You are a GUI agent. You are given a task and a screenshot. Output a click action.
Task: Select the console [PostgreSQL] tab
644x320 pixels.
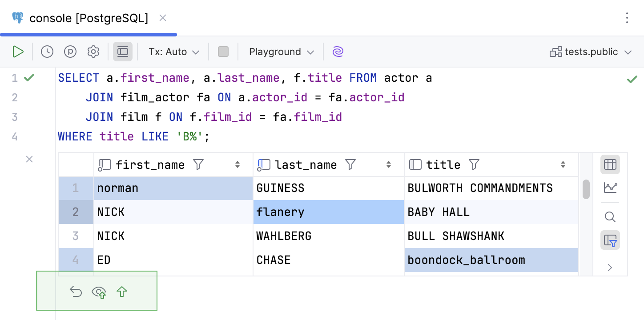(x=89, y=18)
